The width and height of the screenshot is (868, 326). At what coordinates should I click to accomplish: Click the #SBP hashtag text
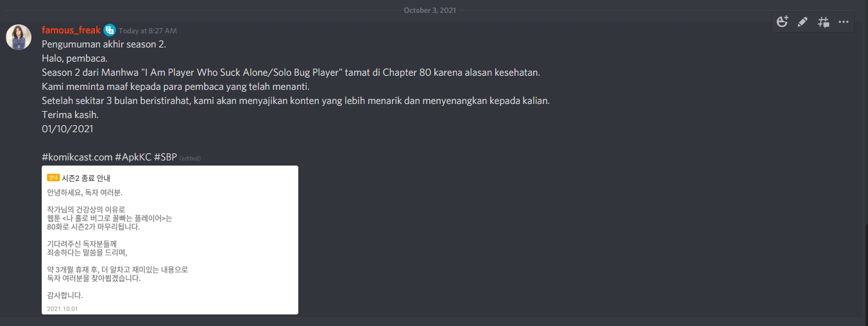[166, 157]
